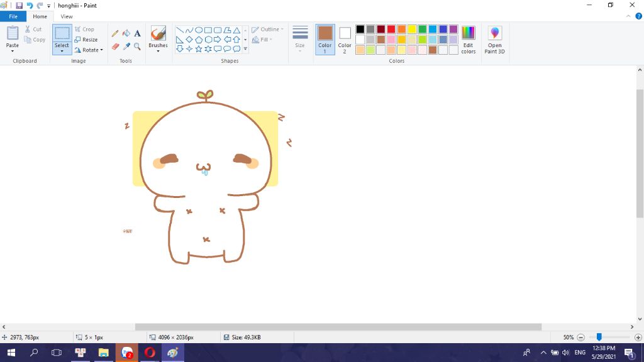
Task: Choose the Cloud callout shape
Action: [x=236, y=49]
